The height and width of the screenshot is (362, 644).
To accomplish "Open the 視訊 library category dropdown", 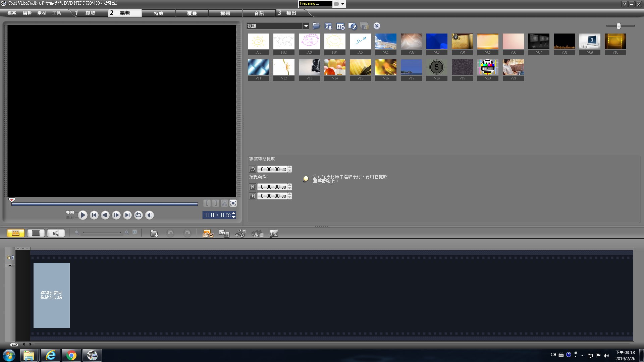I will [x=306, y=26].
